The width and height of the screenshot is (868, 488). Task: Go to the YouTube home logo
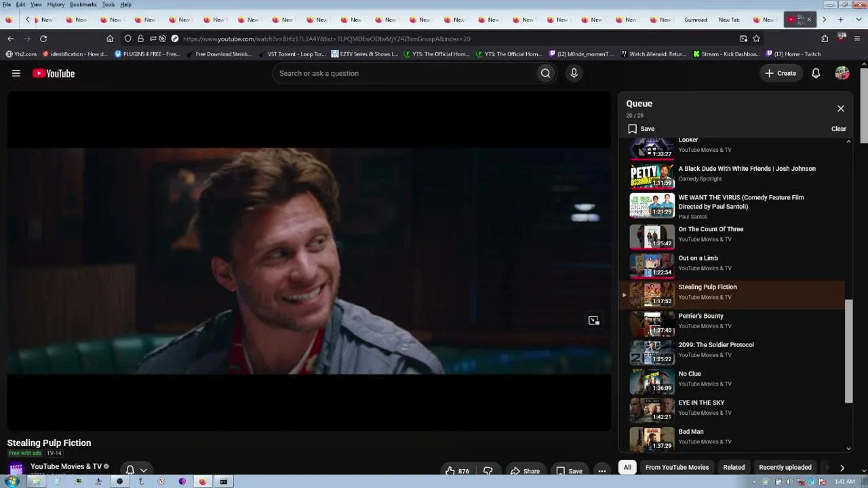pyautogui.click(x=54, y=73)
